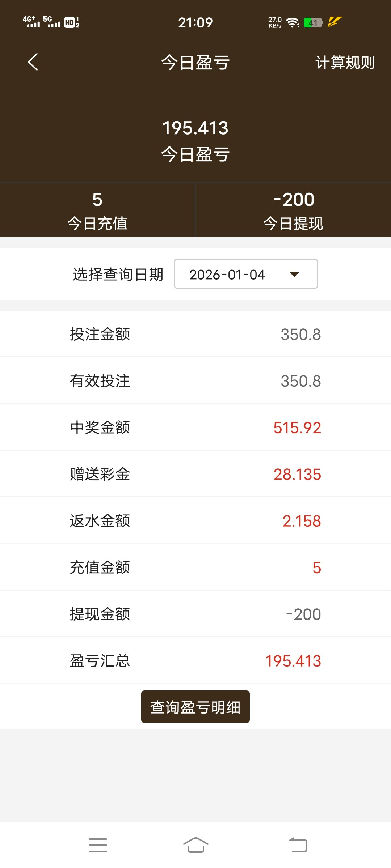Select the 今日充值 summary cell
391x868 pixels.
(97, 210)
